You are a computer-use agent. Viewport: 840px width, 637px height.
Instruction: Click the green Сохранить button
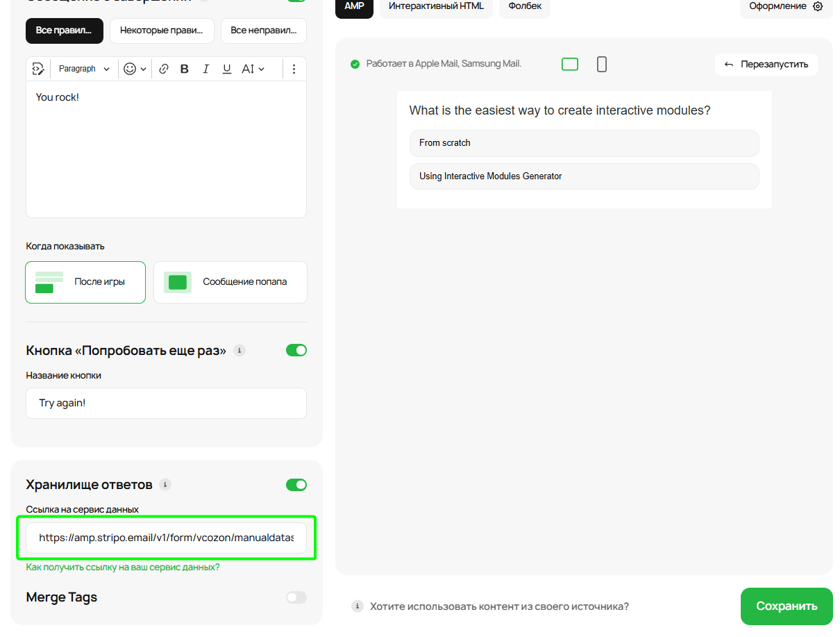(786, 606)
